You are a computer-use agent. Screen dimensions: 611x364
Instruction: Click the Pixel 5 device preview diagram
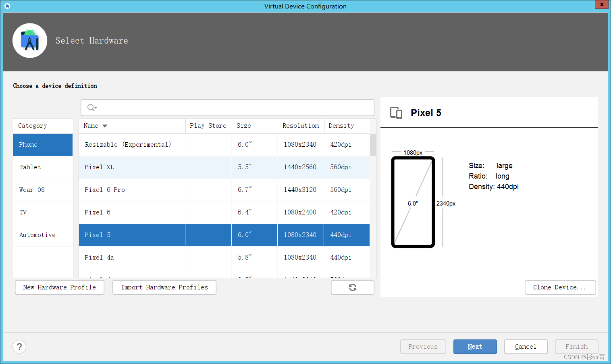coord(413,202)
